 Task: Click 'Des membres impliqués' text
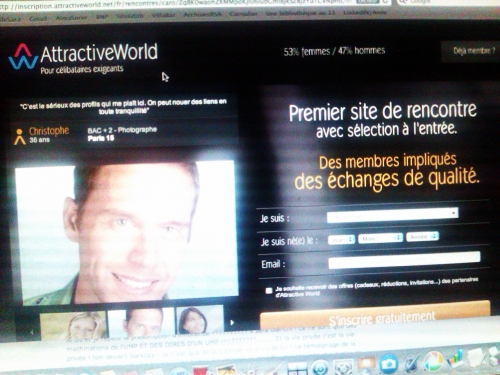(x=387, y=161)
